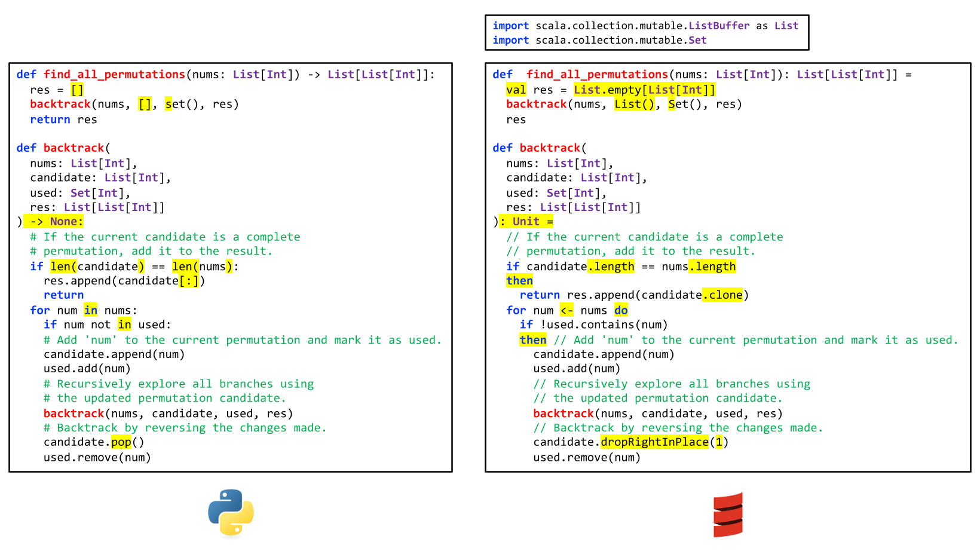Viewport: 980px width, 551px height.
Task: Click the highlighted '<-' arrow in Scala for-loop
Action: (566, 310)
